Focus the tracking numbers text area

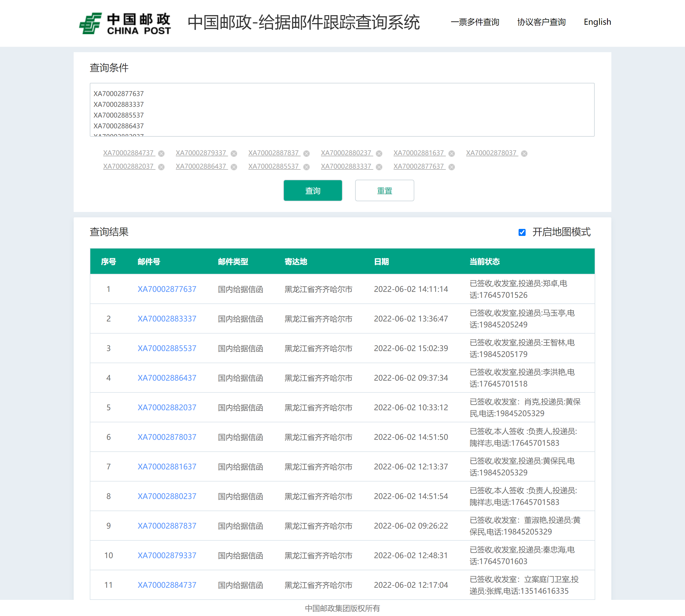[x=342, y=110]
